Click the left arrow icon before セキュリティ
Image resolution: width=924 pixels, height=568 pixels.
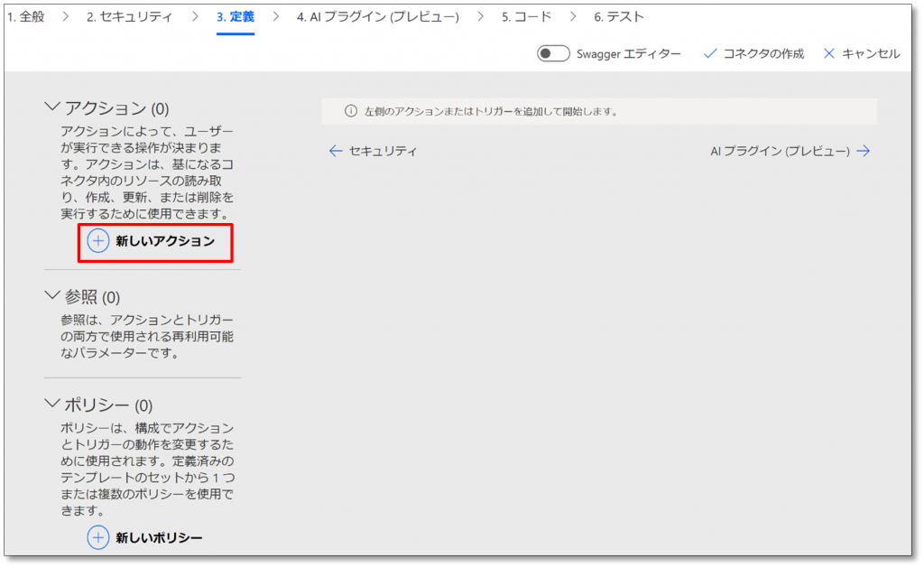pos(336,151)
